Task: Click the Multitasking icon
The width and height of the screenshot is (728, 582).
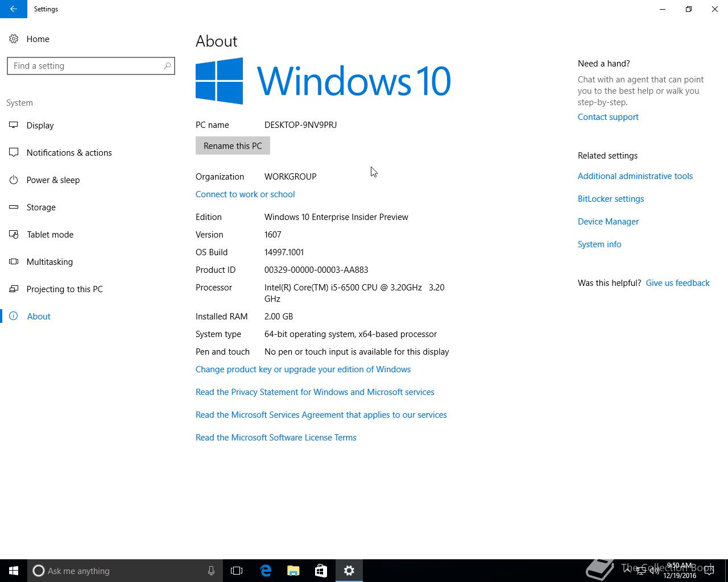Action: point(14,261)
